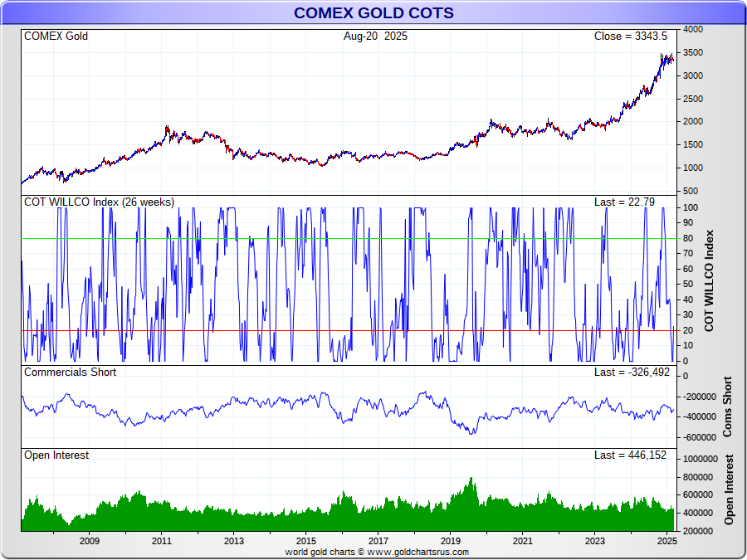Click the 4000 price axis label

[693, 30]
